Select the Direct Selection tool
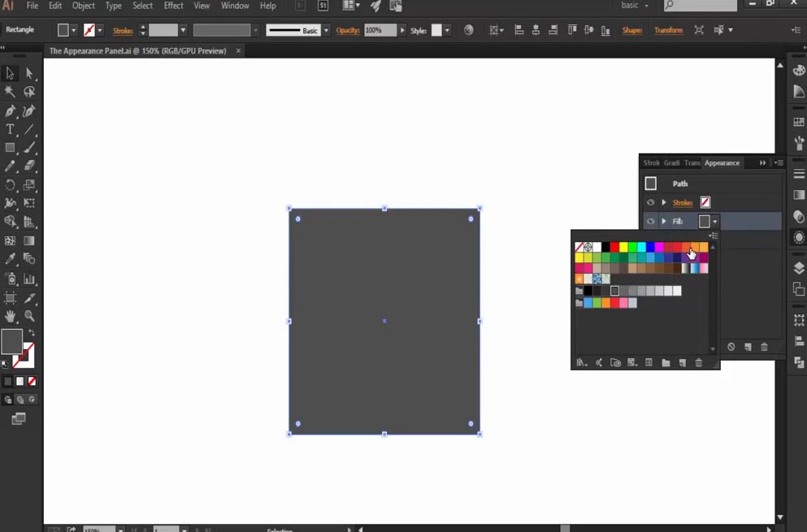 (x=29, y=73)
